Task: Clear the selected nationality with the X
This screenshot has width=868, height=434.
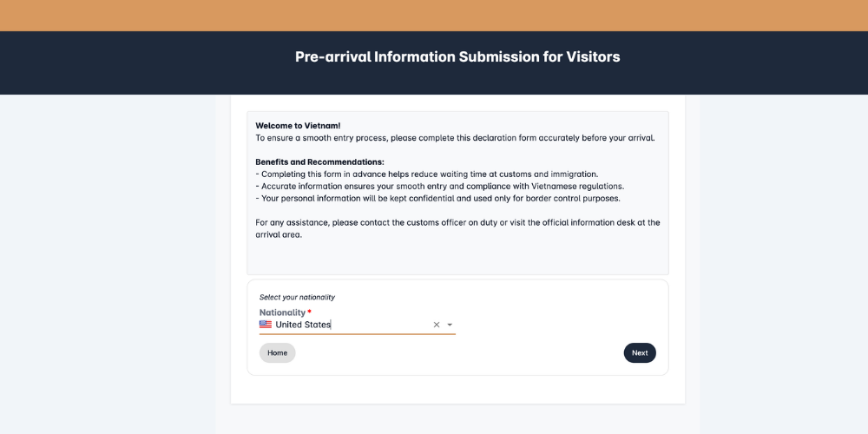Action: (x=437, y=325)
